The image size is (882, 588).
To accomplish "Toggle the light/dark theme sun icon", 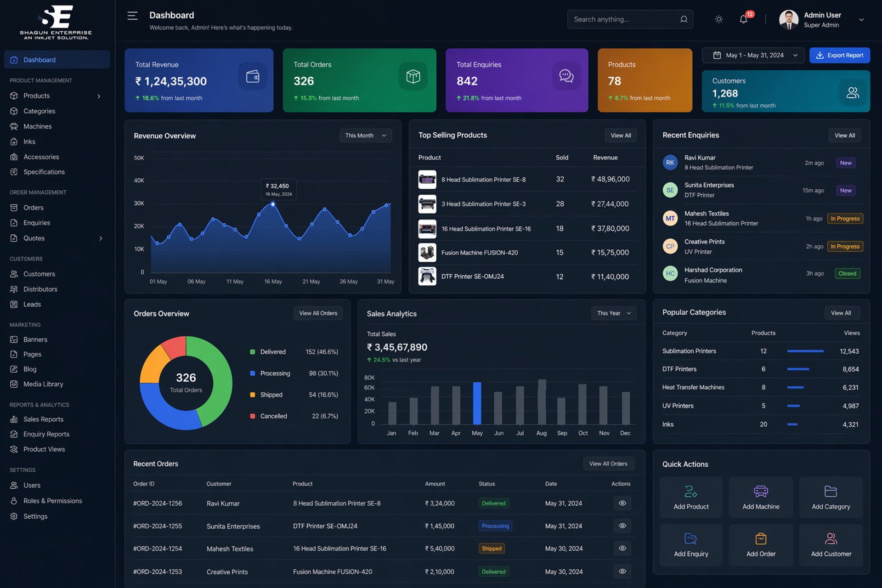I will click(718, 19).
